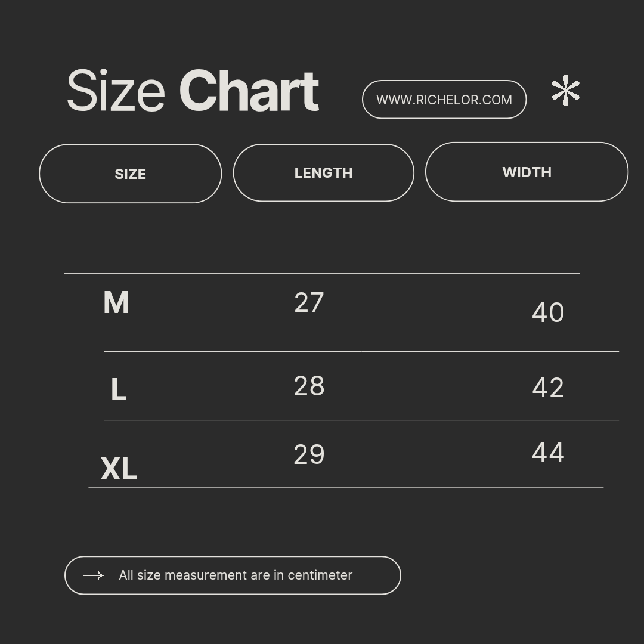Click the SIZE header pill
The height and width of the screenshot is (644, 644).
(130, 174)
